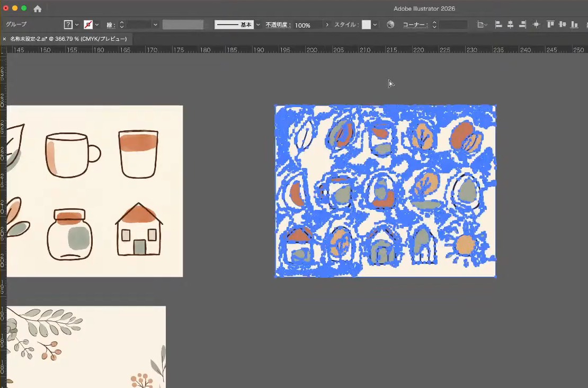588x388 pixels.
Task: Expand the opacity slider arrow
Action: pyautogui.click(x=327, y=25)
